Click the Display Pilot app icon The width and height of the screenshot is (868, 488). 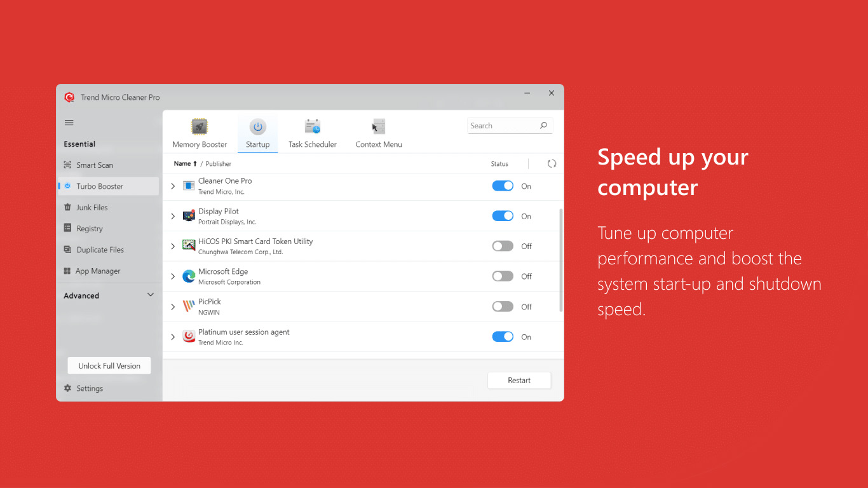click(x=189, y=215)
